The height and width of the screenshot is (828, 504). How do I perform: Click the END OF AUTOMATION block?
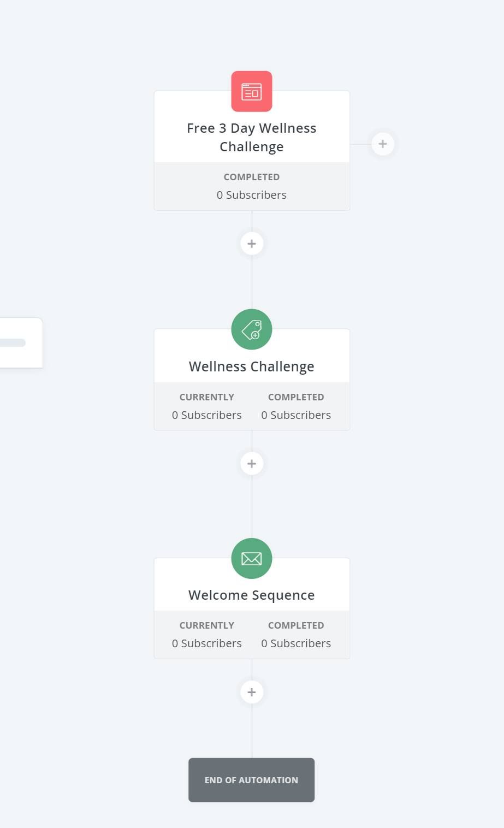252,780
